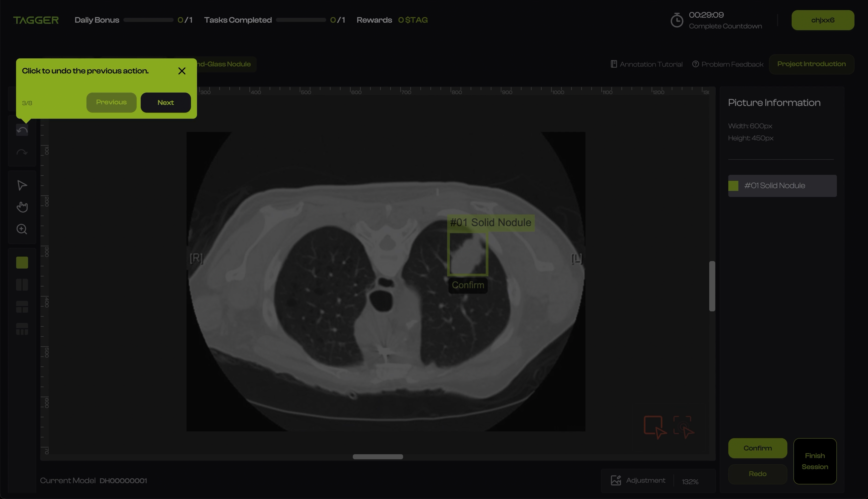Click the redo arrow icon
Viewport: 868px width, 499px height.
pyautogui.click(x=22, y=152)
